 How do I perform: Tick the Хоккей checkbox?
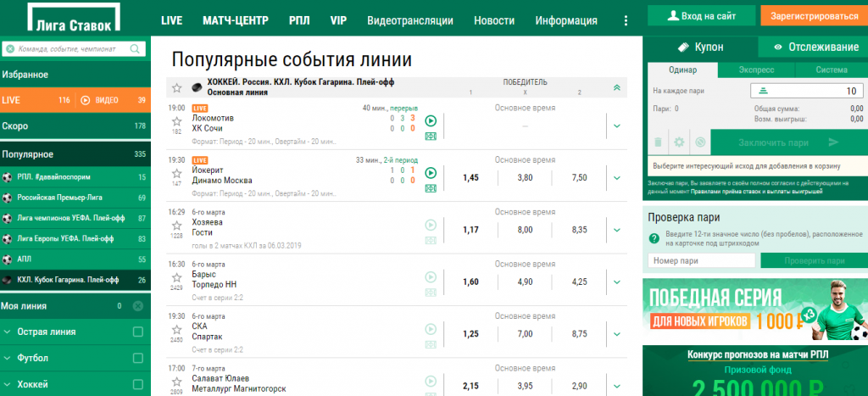tap(138, 384)
